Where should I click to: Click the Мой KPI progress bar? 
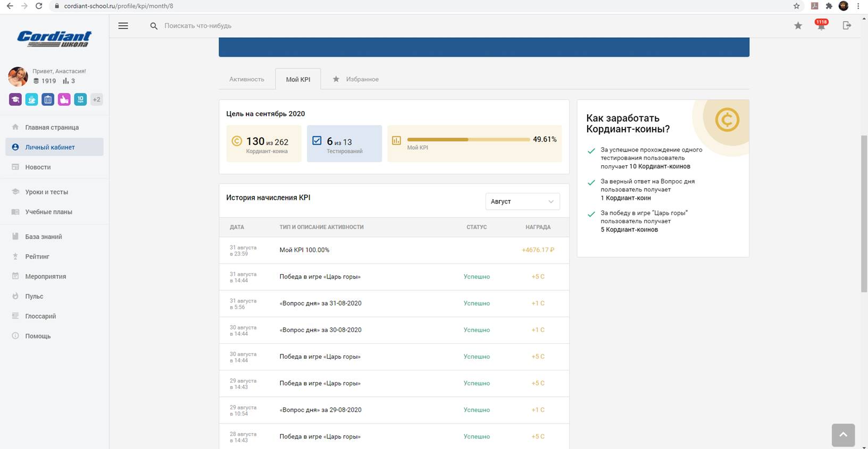[468, 140]
